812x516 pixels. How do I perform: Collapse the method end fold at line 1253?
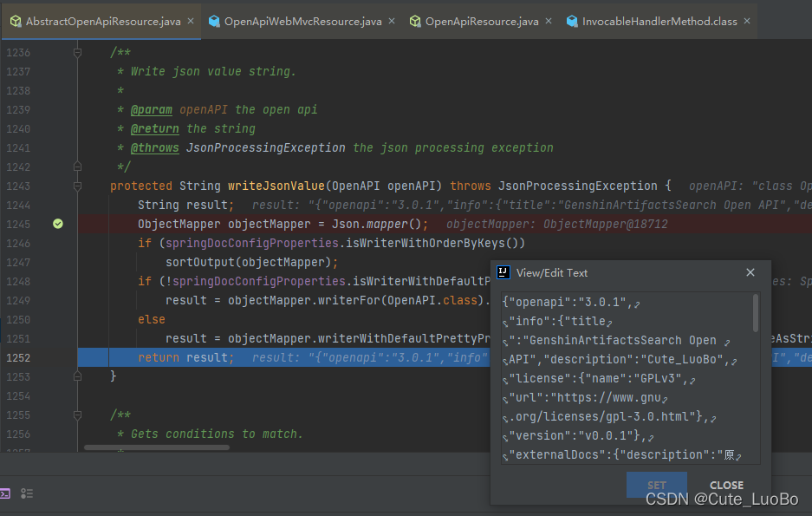click(x=77, y=376)
